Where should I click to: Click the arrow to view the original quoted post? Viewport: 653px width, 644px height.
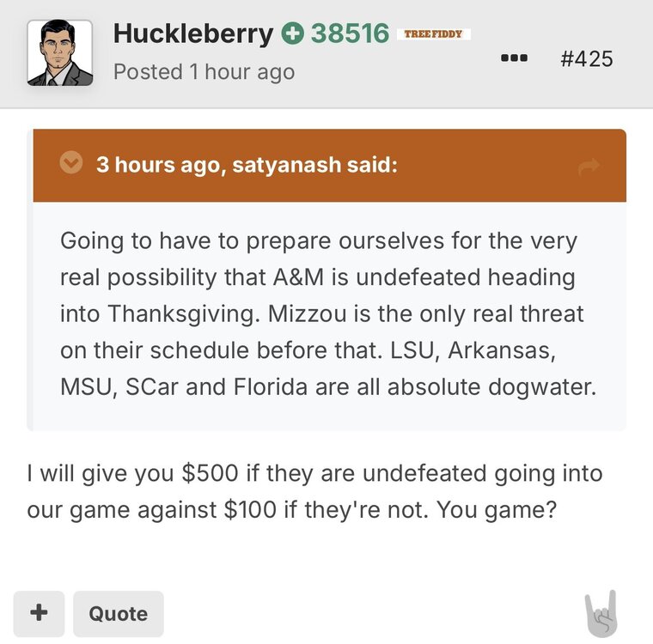pyautogui.click(x=589, y=167)
